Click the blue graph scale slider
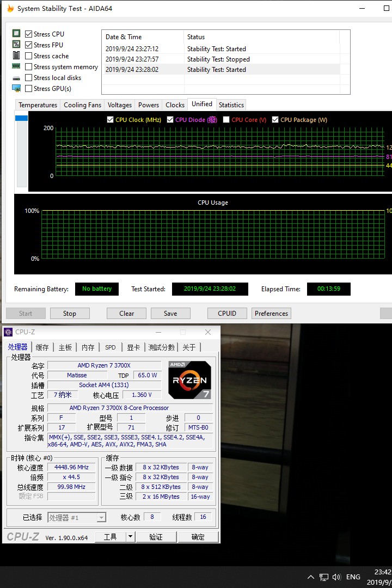 21,118
